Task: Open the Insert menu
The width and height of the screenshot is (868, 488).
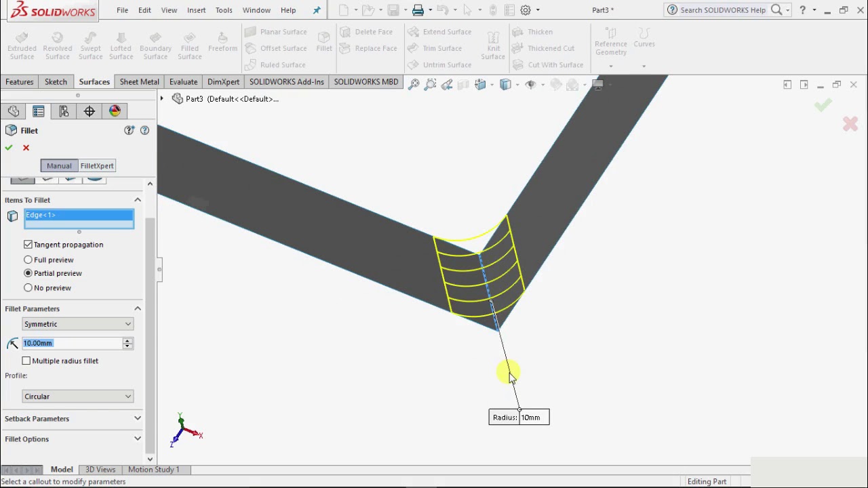Action: [x=197, y=10]
